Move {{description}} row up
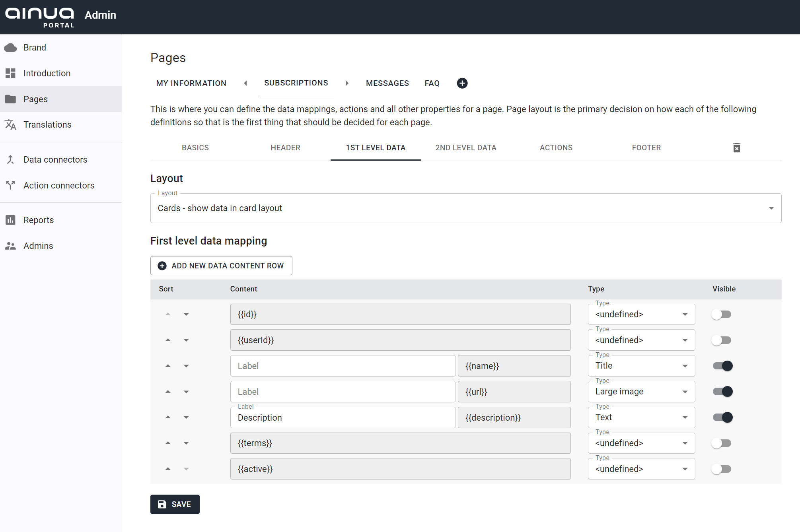800x532 pixels. [168, 417]
